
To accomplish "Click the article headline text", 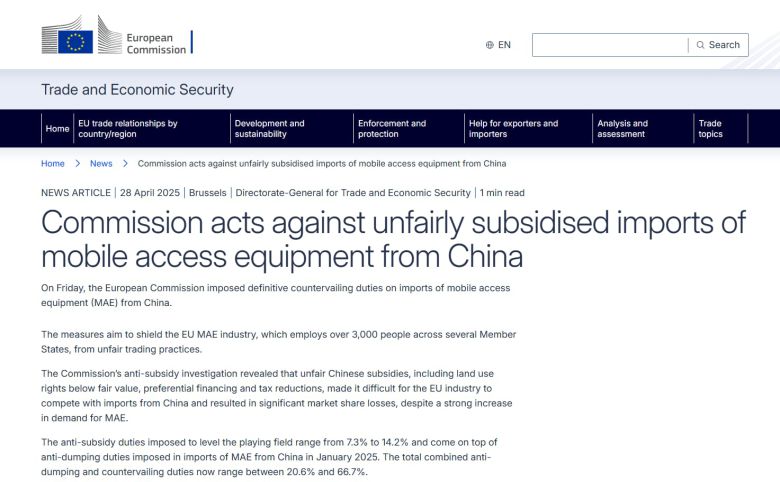I will point(393,238).
